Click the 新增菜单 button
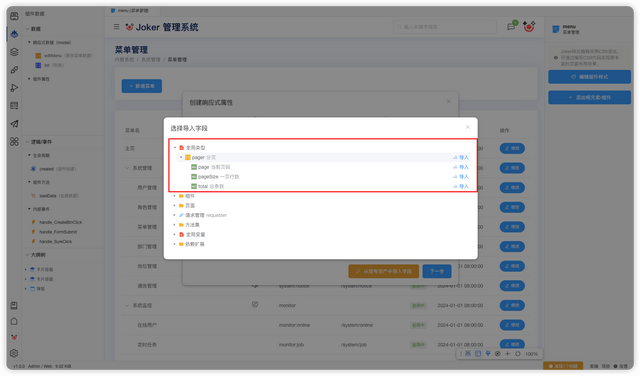This screenshot has height=376, width=640. (x=142, y=86)
